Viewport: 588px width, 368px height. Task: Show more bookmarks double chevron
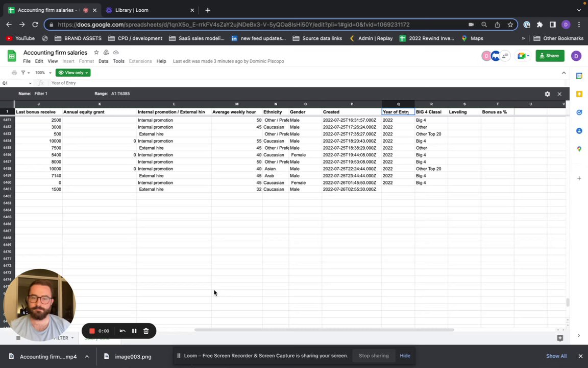pyautogui.click(x=523, y=38)
